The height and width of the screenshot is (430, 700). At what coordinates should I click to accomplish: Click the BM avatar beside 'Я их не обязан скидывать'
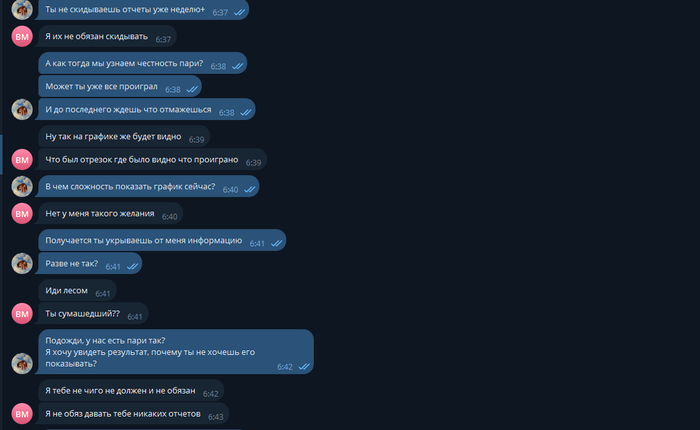coord(22,37)
